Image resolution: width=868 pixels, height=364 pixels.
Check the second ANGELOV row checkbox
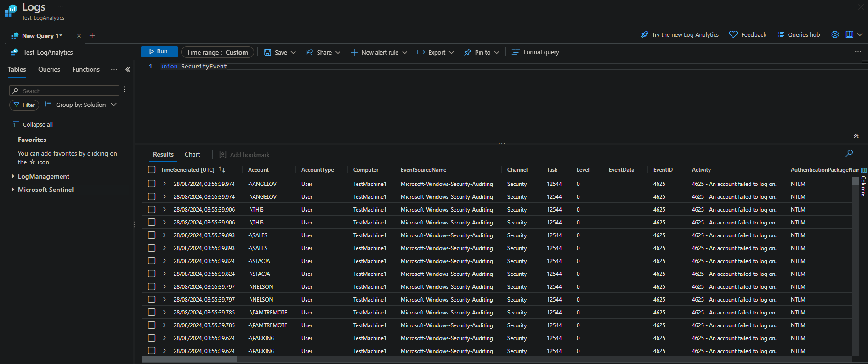coord(152,196)
